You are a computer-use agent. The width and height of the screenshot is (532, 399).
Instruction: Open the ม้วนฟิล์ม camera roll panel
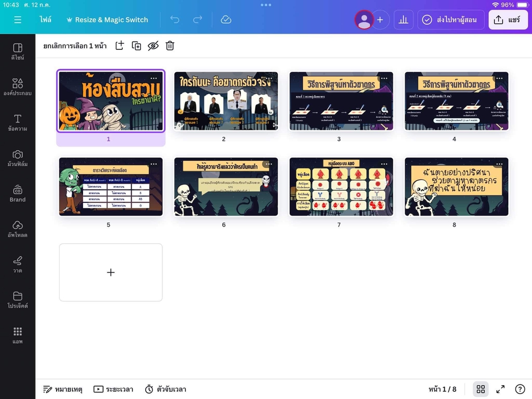click(18, 158)
